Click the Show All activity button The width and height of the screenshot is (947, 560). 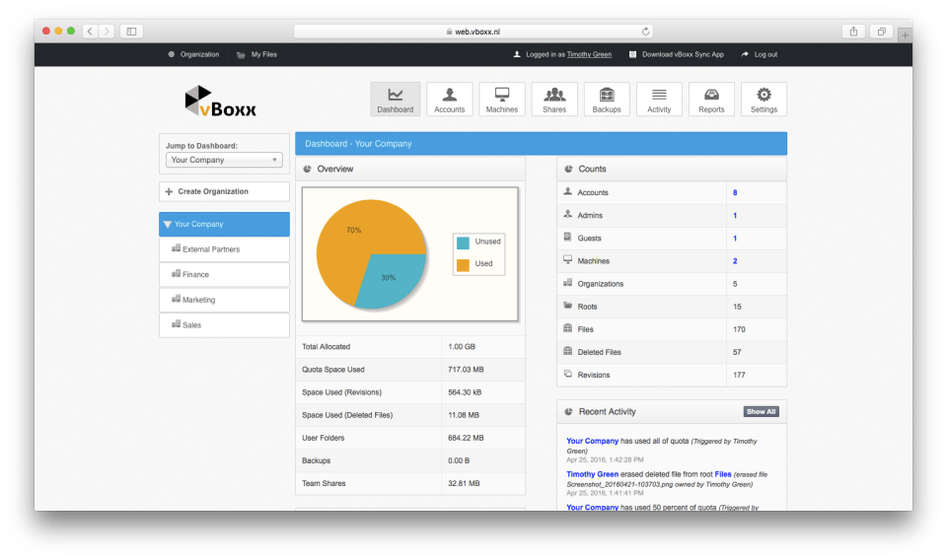[761, 411]
